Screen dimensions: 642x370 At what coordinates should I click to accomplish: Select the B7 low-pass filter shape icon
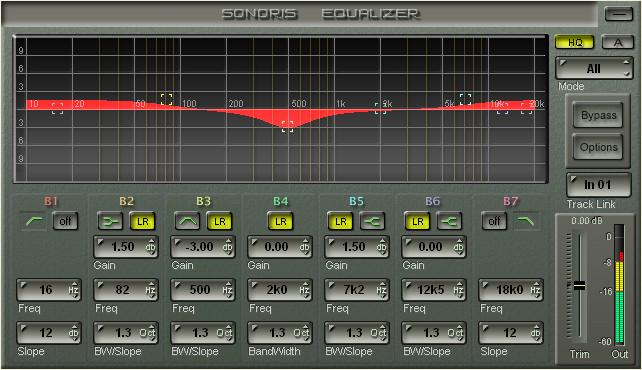(x=525, y=221)
